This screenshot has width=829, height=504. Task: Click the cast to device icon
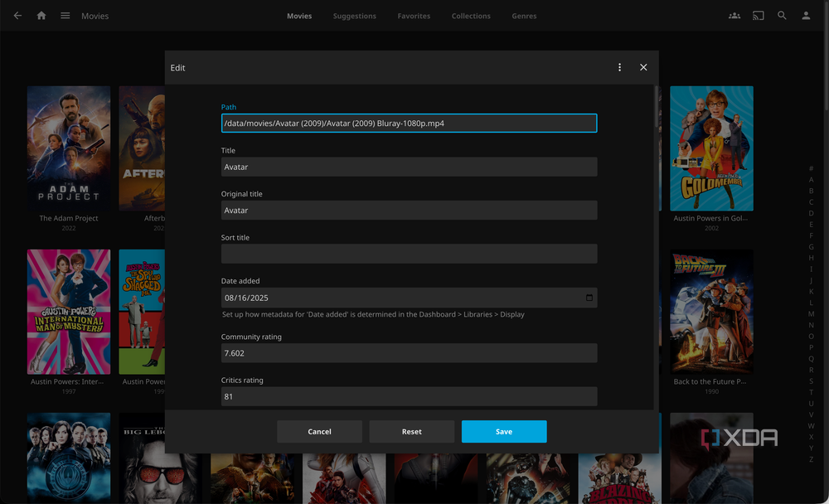tap(759, 16)
